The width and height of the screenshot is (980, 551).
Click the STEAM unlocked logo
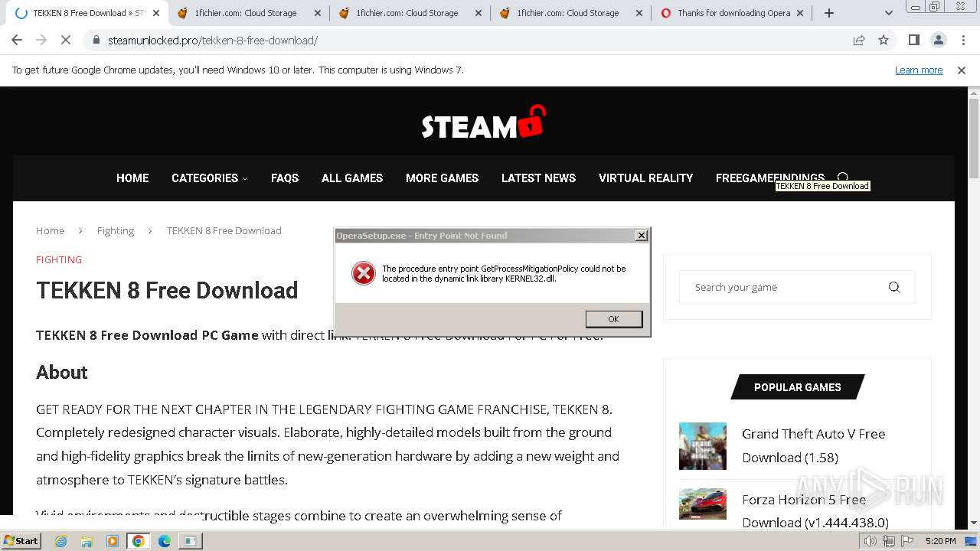tap(483, 123)
